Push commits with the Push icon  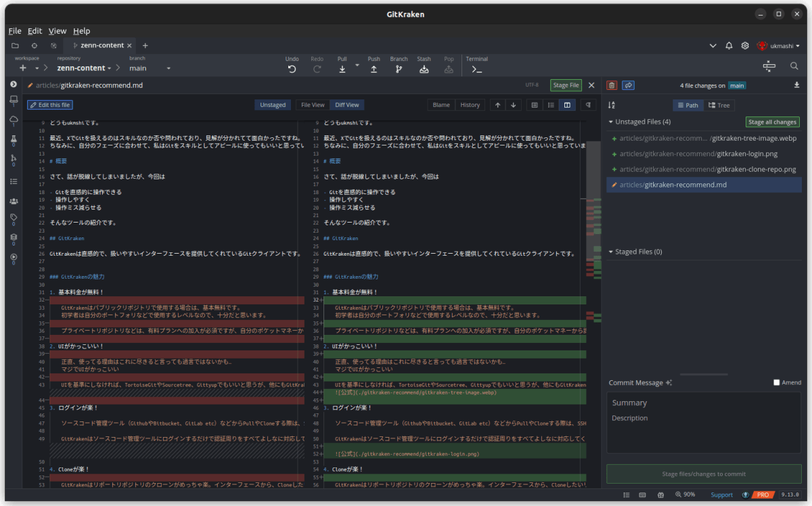(374, 68)
